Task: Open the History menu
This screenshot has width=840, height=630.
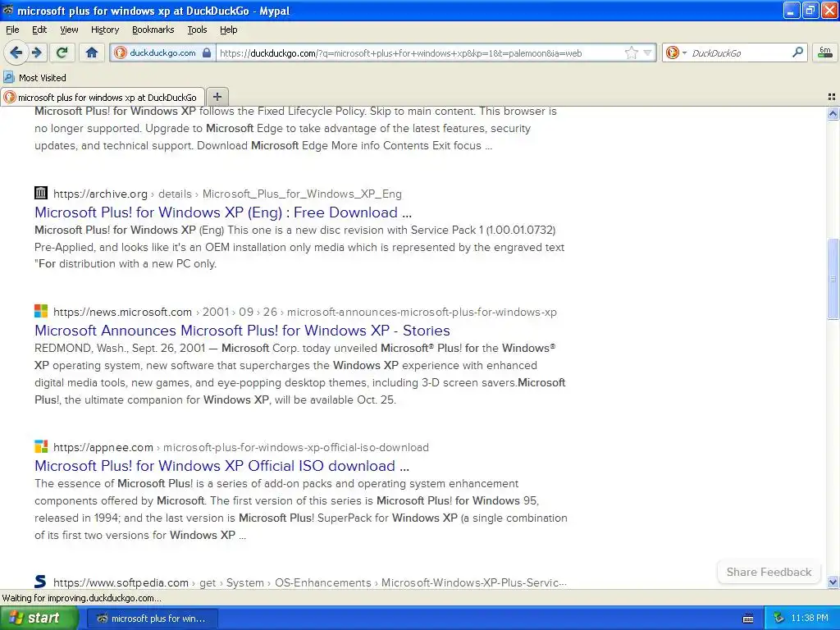Action: (x=104, y=30)
